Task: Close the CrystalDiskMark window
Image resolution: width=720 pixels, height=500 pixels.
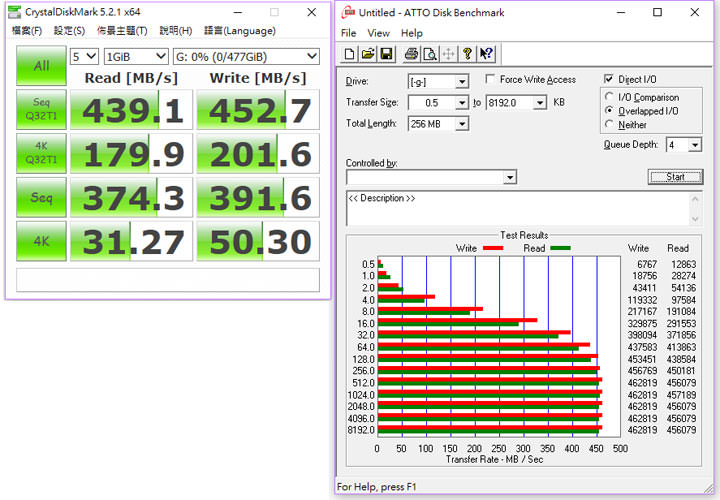Action: click(x=312, y=12)
